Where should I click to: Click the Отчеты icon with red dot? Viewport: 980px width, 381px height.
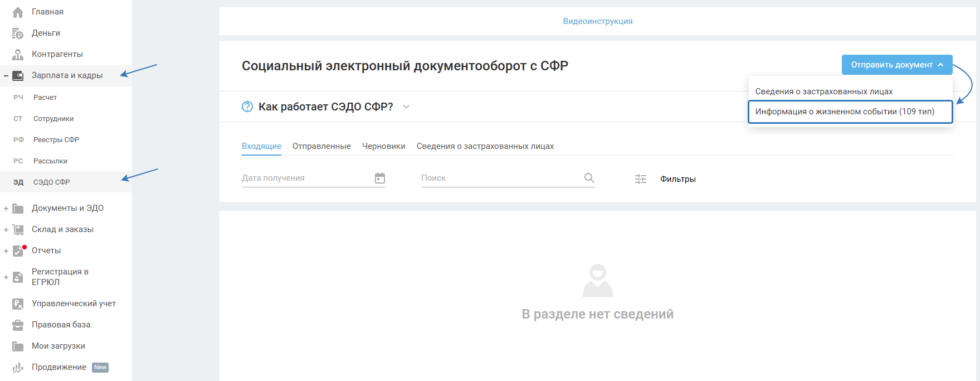click(18, 250)
